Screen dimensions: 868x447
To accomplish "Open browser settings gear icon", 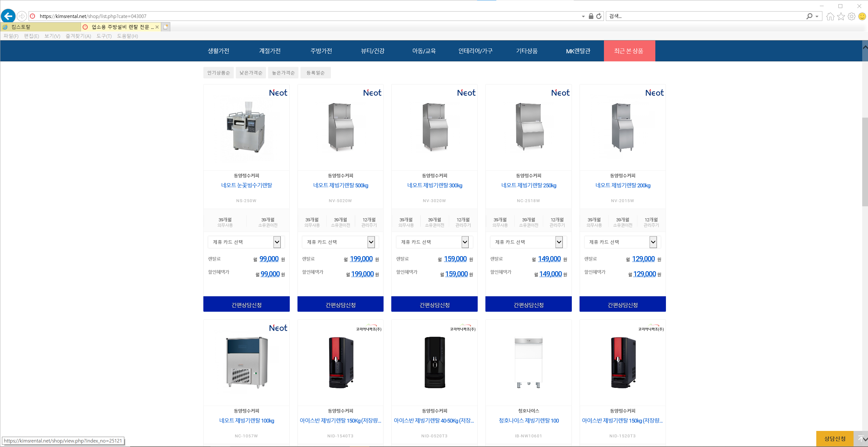I will (x=852, y=16).
